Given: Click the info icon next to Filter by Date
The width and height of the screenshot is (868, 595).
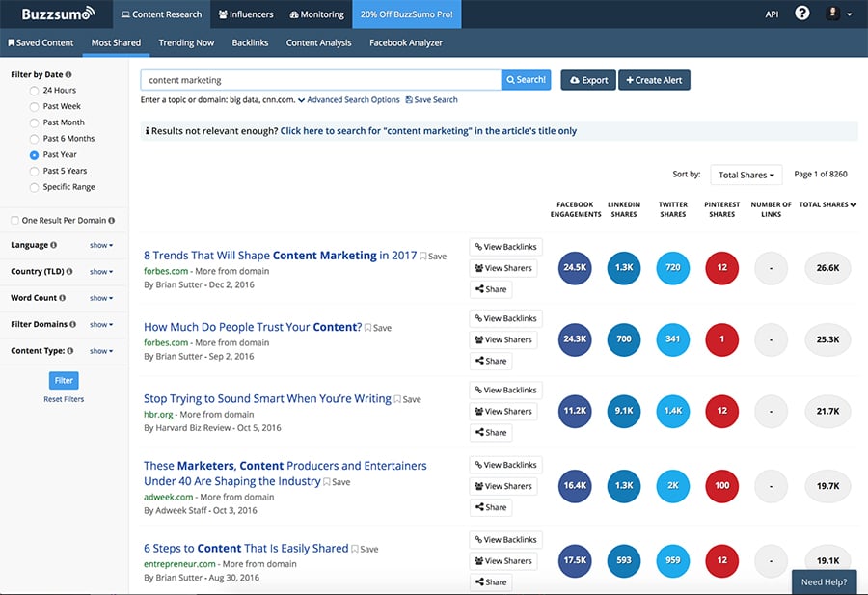Looking at the screenshot, I should click(68, 74).
